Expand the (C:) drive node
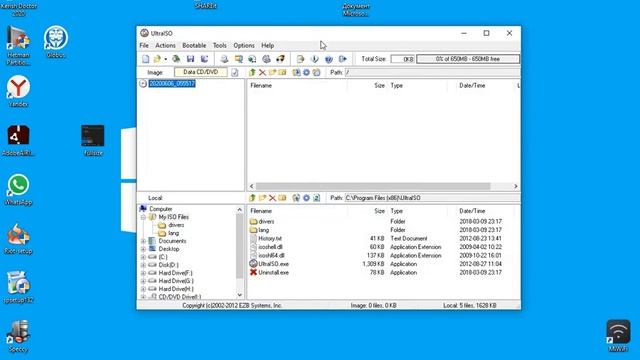This screenshot has height=360, width=640. (x=143, y=257)
